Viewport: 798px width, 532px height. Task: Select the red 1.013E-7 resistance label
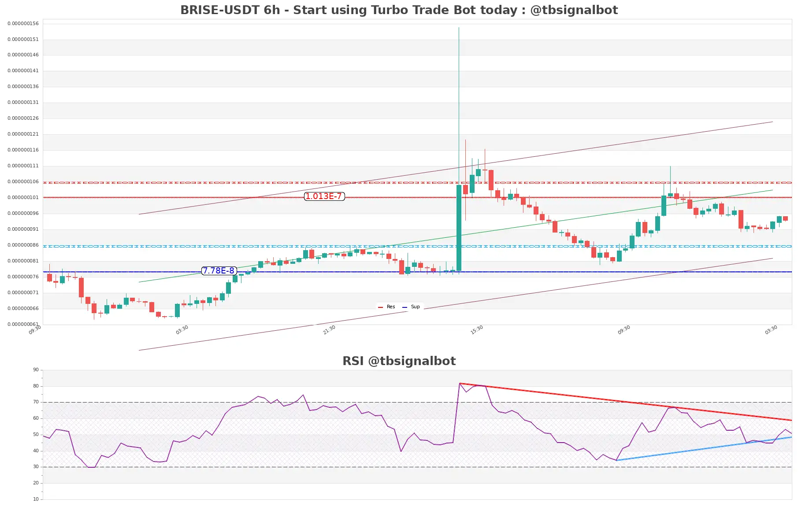pyautogui.click(x=324, y=196)
